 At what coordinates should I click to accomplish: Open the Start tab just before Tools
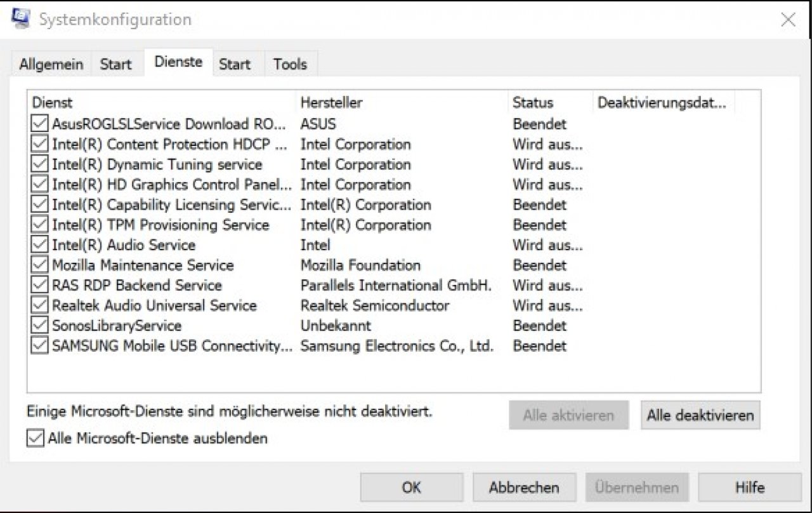(235, 64)
